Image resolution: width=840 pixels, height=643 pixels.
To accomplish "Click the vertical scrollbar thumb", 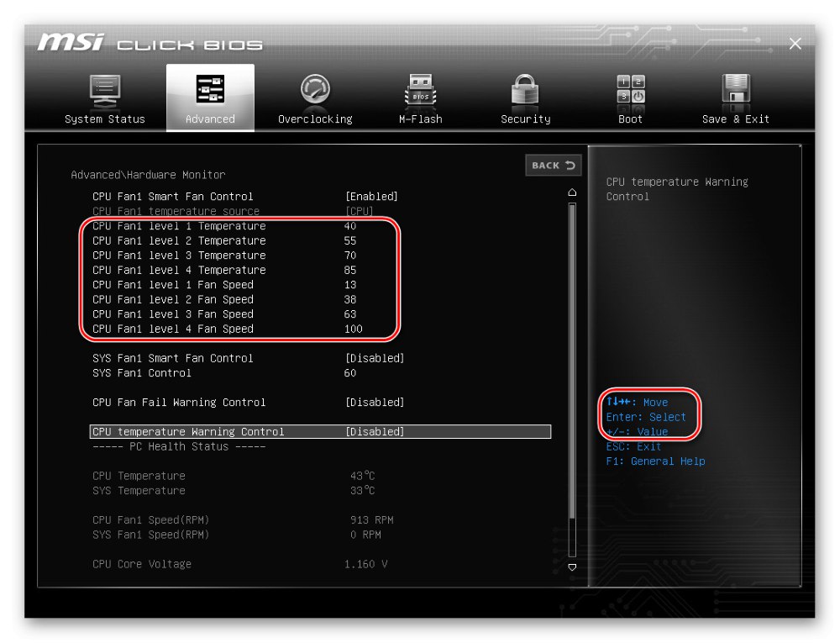I will (572, 361).
